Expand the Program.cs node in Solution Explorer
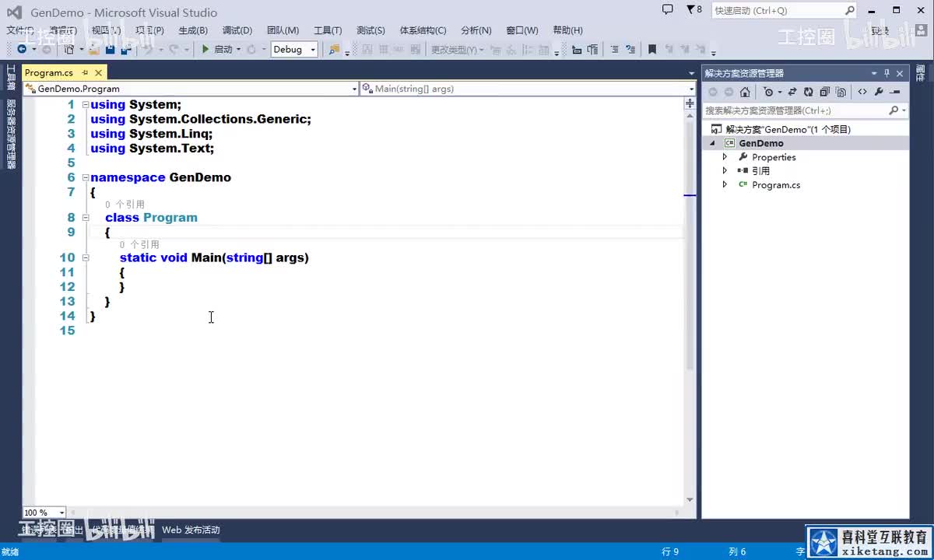This screenshot has width=934, height=560. tap(725, 185)
